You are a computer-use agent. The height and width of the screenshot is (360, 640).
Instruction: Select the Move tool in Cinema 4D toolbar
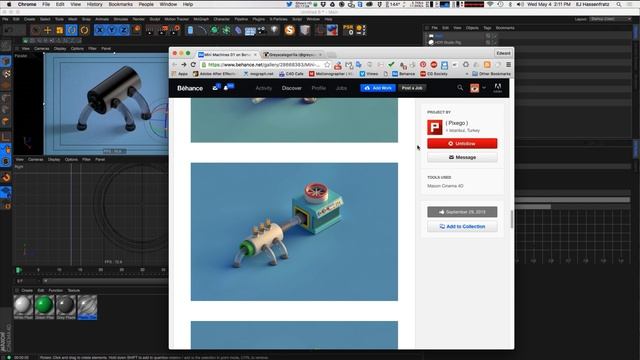tap(48, 30)
